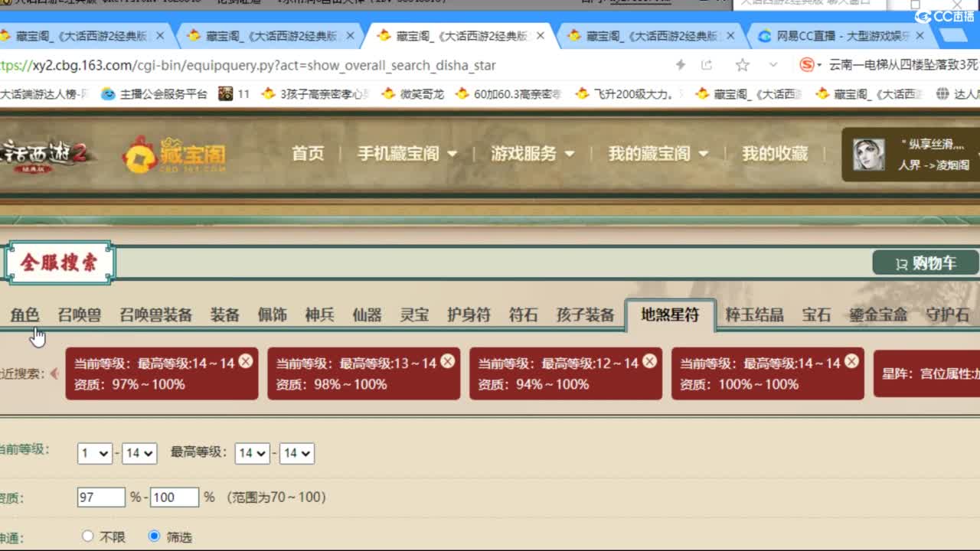Select the 召唤兽装备 category tab
Image resolution: width=980 pixels, height=551 pixels.
pos(155,315)
